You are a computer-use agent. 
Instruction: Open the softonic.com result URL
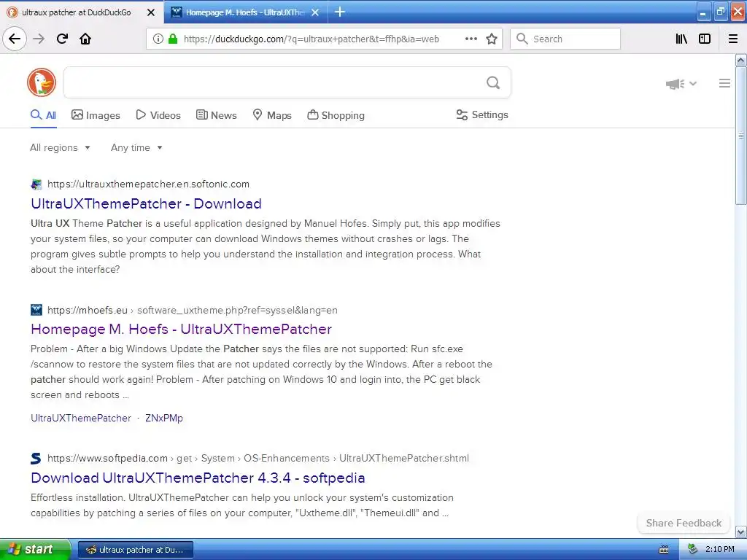coord(148,184)
